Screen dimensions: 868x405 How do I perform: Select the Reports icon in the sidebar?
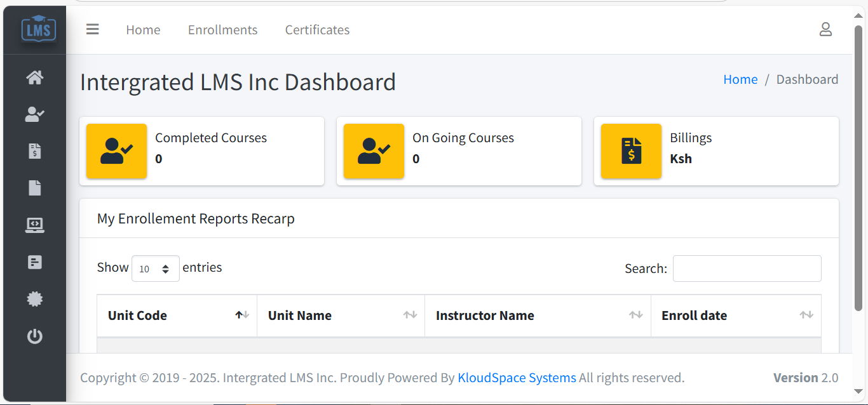34,262
